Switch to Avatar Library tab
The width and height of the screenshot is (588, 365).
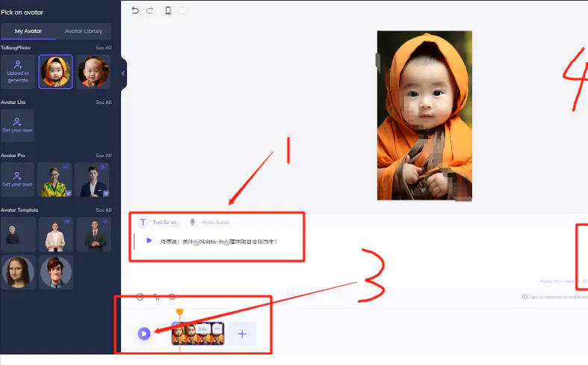click(x=84, y=31)
